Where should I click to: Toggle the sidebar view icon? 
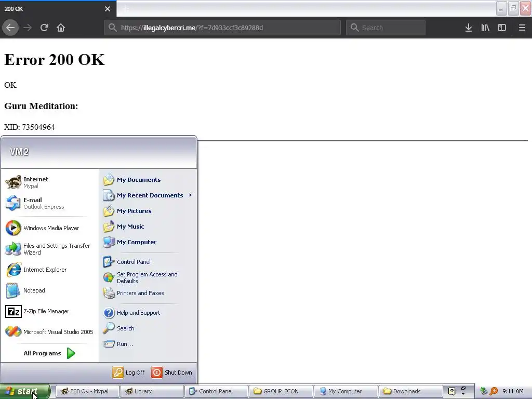[502, 28]
